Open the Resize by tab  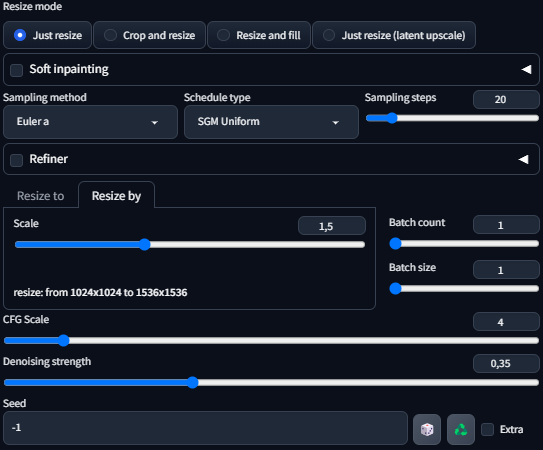pyautogui.click(x=116, y=196)
